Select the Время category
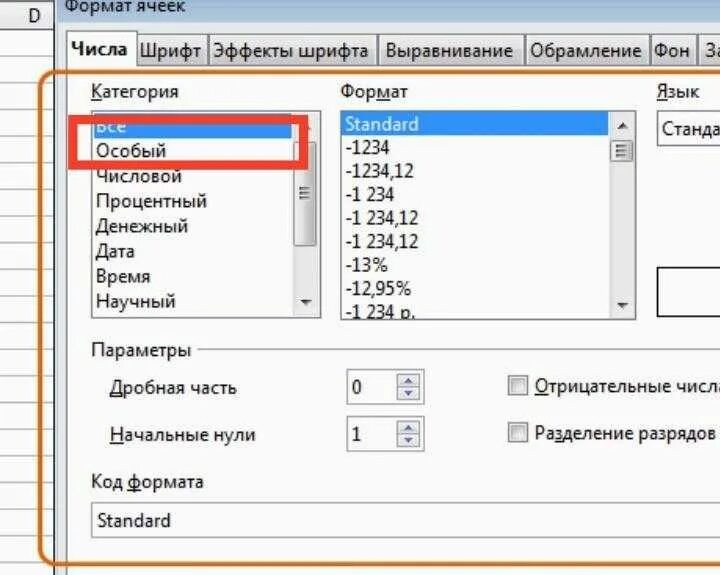The height and width of the screenshot is (575, 720). coord(193,276)
